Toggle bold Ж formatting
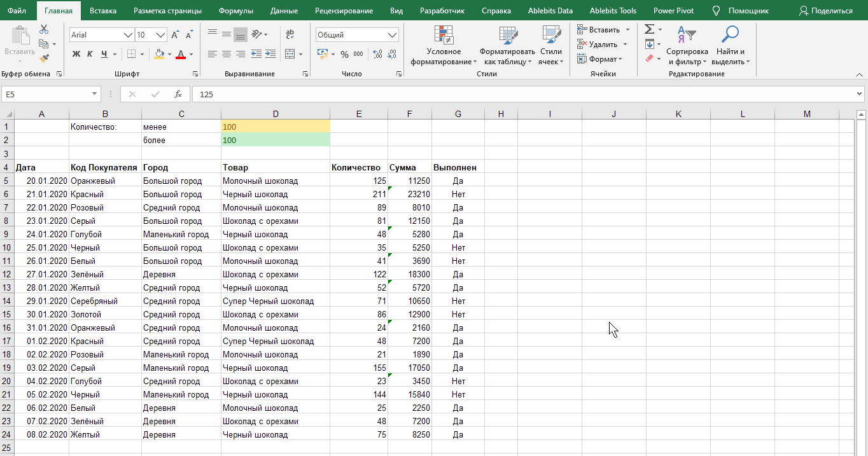 pyautogui.click(x=76, y=54)
